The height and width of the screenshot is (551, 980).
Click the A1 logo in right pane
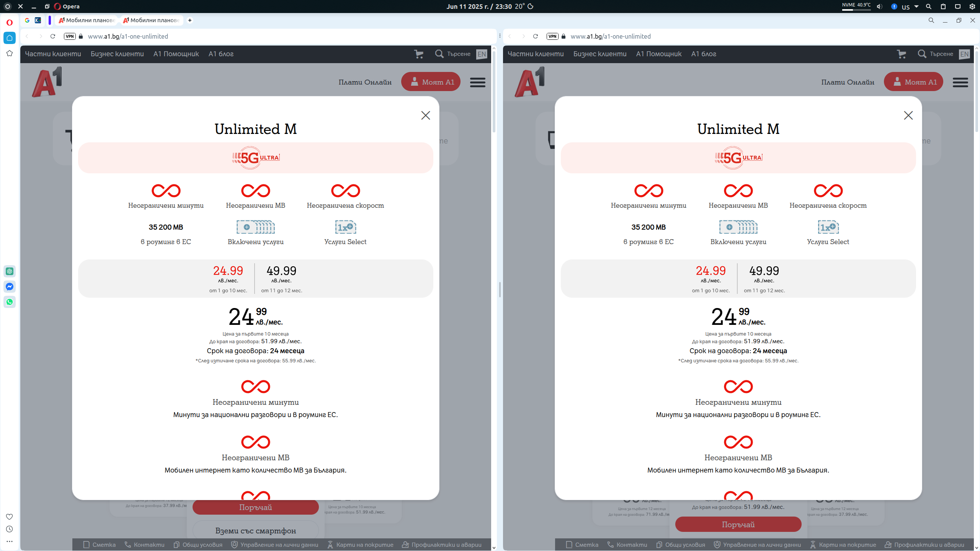click(529, 82)
